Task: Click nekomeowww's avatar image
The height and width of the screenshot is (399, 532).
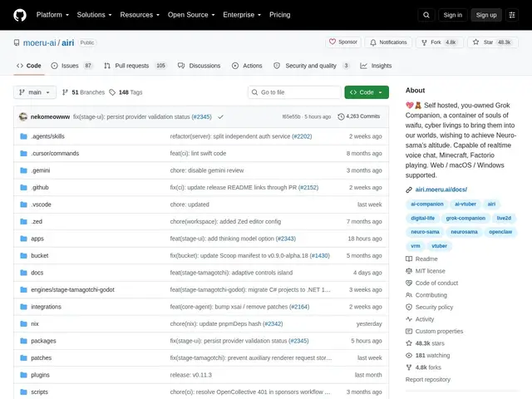Action: 23,116
